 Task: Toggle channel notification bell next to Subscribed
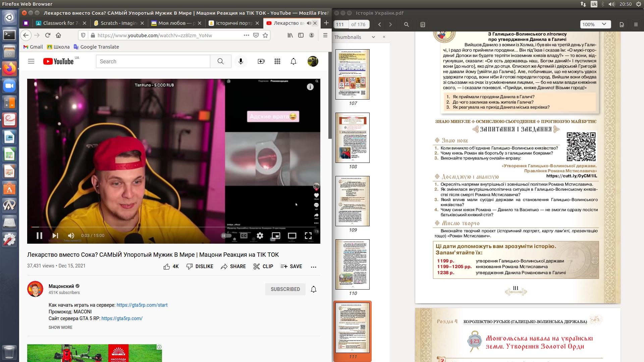pyautogui.click(x=314, y=289)
